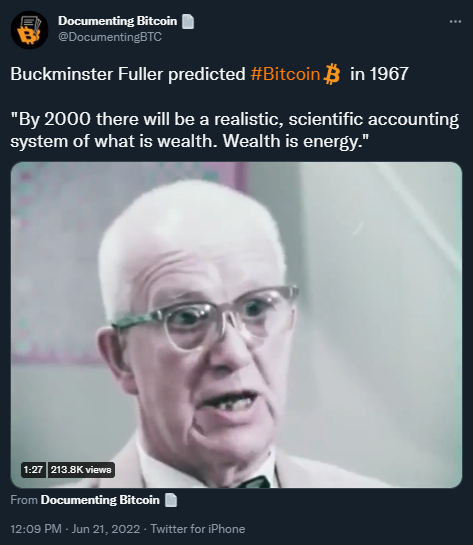Screen dimensions: 473x545
Task: Click the quoted tweet text about wealth
Action: pyautogui.click(x=235, y=130)
